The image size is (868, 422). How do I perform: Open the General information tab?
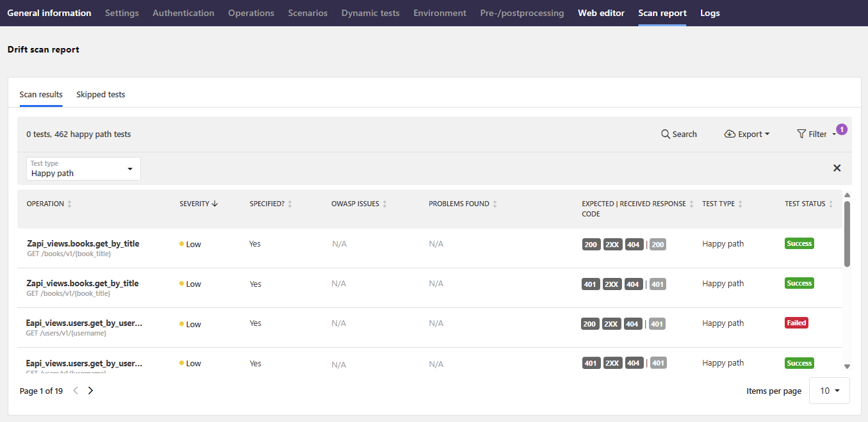point(49,13)
